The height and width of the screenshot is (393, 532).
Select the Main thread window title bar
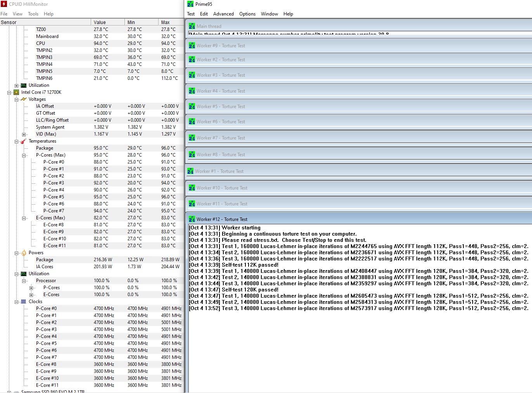pos(359,26)
